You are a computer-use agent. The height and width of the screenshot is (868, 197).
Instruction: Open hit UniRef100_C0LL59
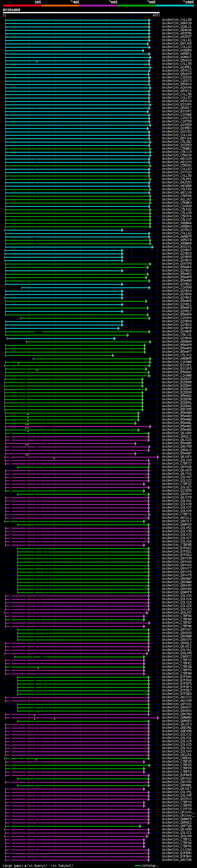click(177, 20)
